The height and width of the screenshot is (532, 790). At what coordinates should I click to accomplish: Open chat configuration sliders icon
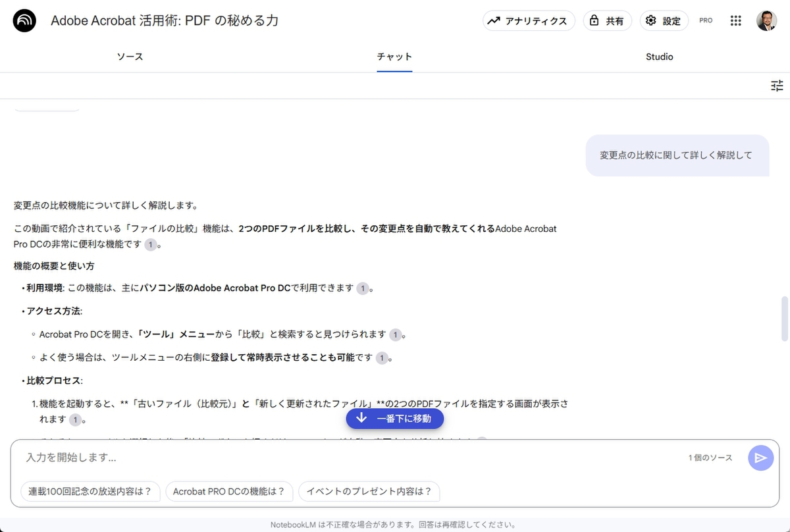777,86
